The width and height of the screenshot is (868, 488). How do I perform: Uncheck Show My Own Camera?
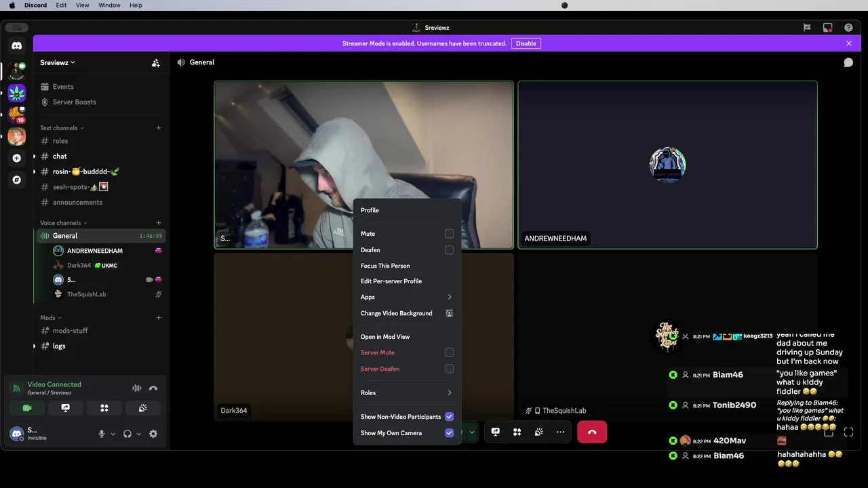click(449, 433)
